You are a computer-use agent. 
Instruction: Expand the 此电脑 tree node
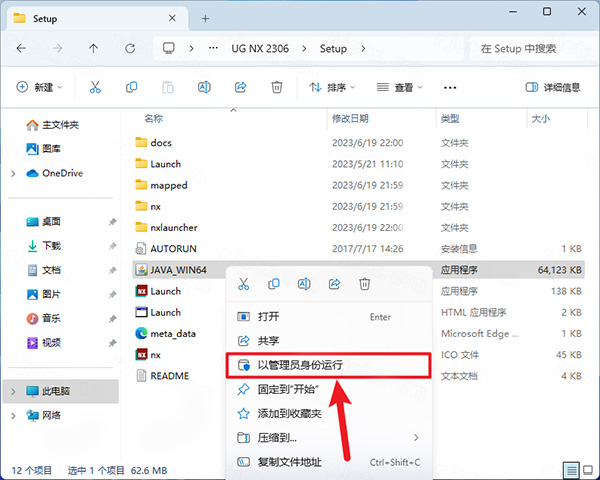click(x=13, y=391)
